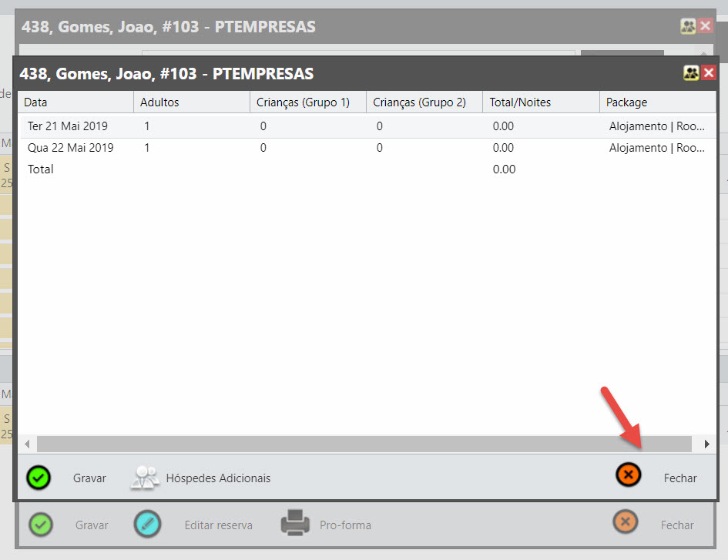Open Hóspedes Adicionais via its guests icon
Screen dimensions: 728x560
pos(145,478)
